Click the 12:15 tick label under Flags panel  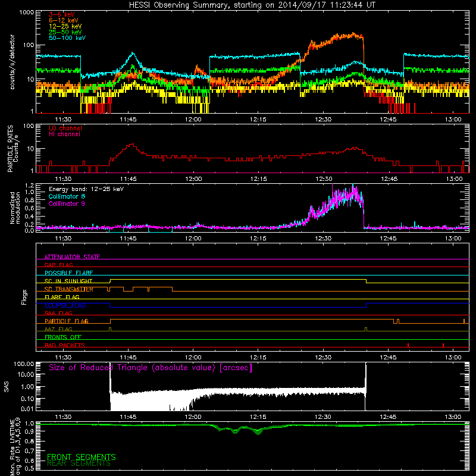258,358
